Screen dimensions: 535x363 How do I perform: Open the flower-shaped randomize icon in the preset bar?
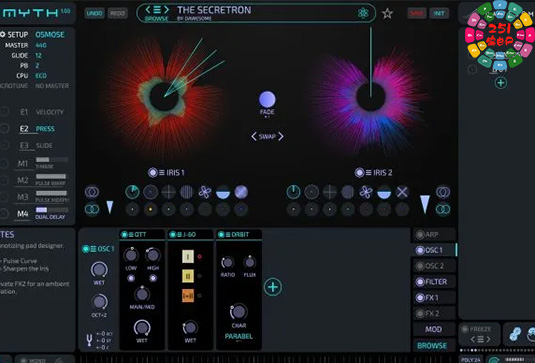(x=363, y=13)
